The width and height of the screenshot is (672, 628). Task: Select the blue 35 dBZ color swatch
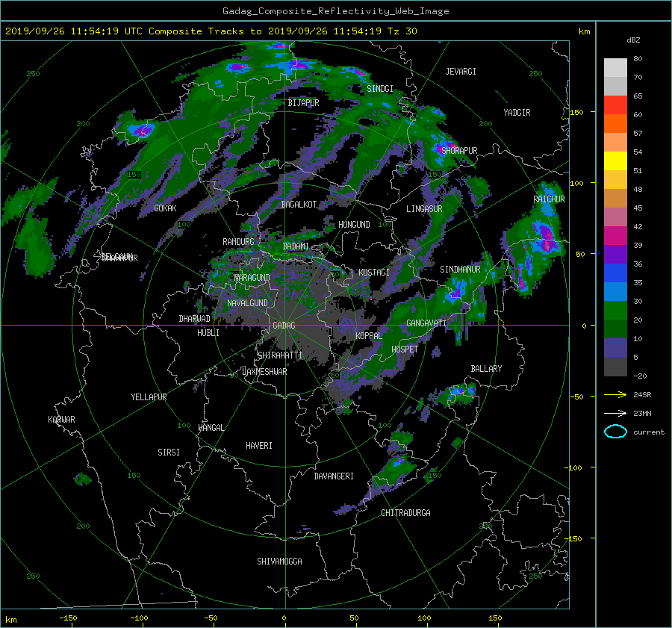[615, 273]
